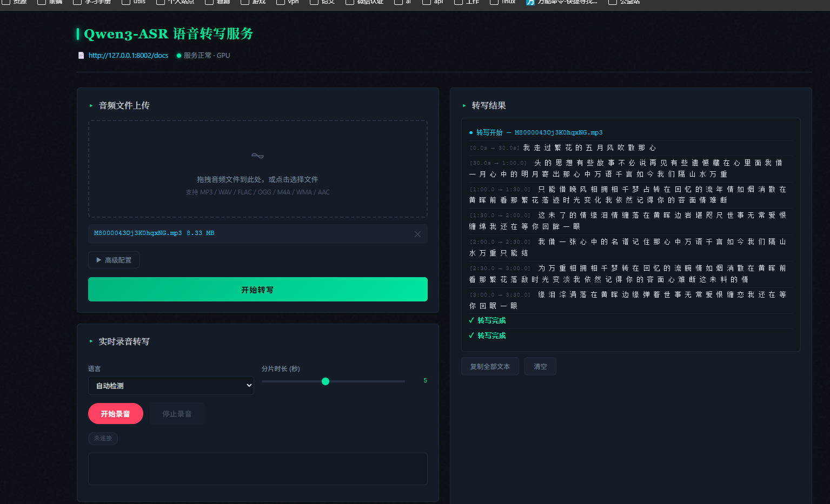The height and width of the screenshot is (504, 830).
Task: Start transcription with the 开始转写 button
Action: coord(258,290)
